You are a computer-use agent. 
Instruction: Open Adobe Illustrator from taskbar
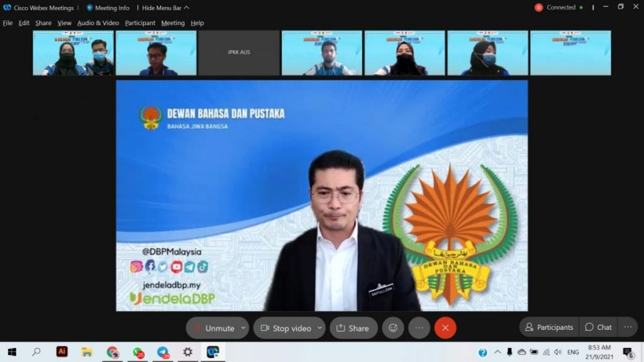pos(62,352)
